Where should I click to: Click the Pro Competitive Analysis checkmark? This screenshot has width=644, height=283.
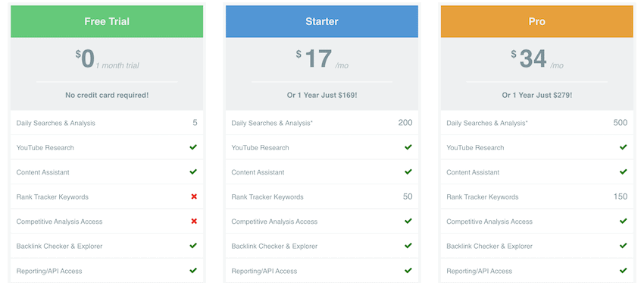click(624, 221)
